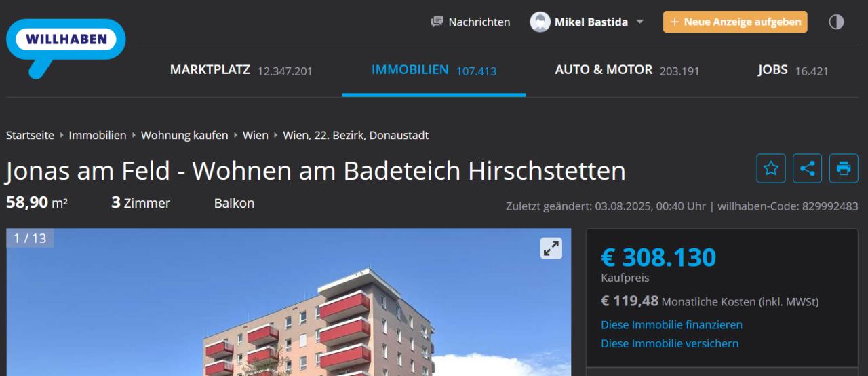The height and width of the screenshot is (376, 868).
Task: Open Diese Immobilie versichern link
Action: click(x=669, y=343)
